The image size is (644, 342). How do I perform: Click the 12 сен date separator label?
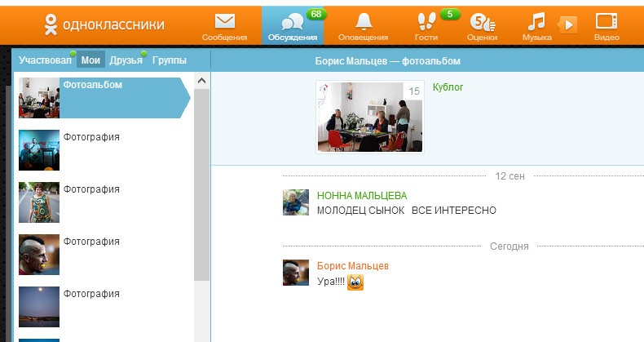pyautogui.click(x=509, y=176)
